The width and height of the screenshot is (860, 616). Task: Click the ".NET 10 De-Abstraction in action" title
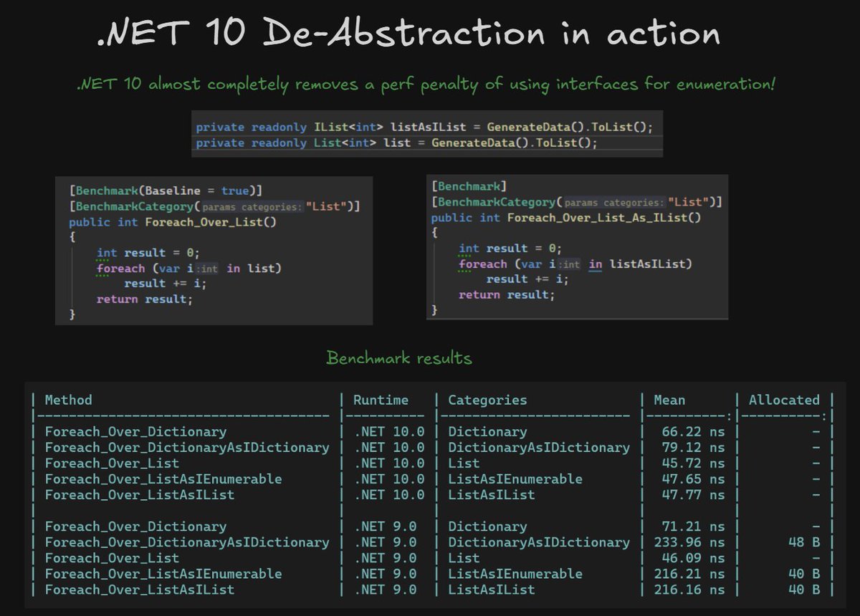408,34
